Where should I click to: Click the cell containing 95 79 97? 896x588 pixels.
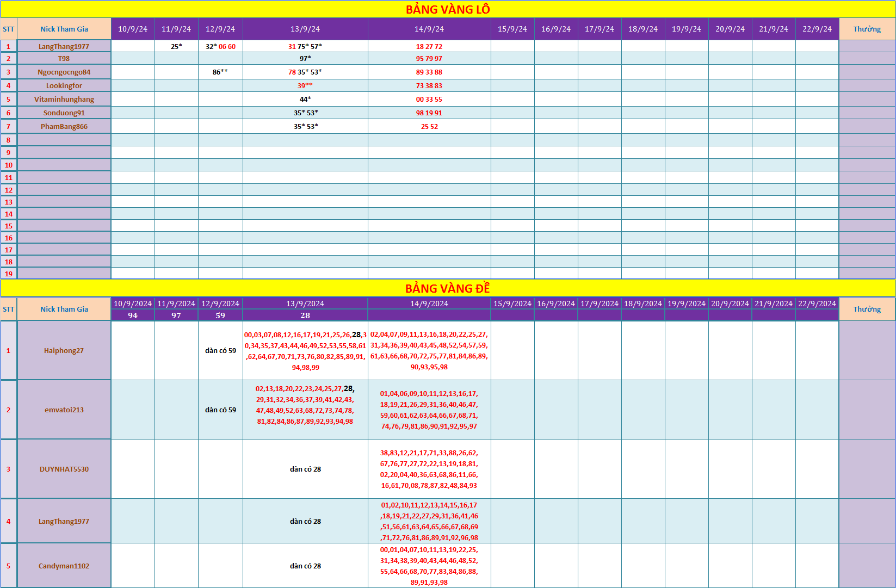[x=429, y=58]
